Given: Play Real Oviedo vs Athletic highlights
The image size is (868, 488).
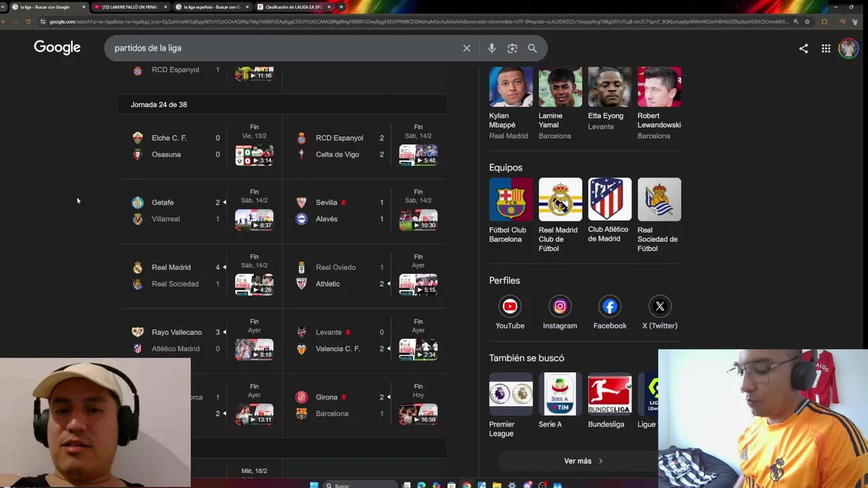Looking at the screenshot, I should tap(418, 285).
